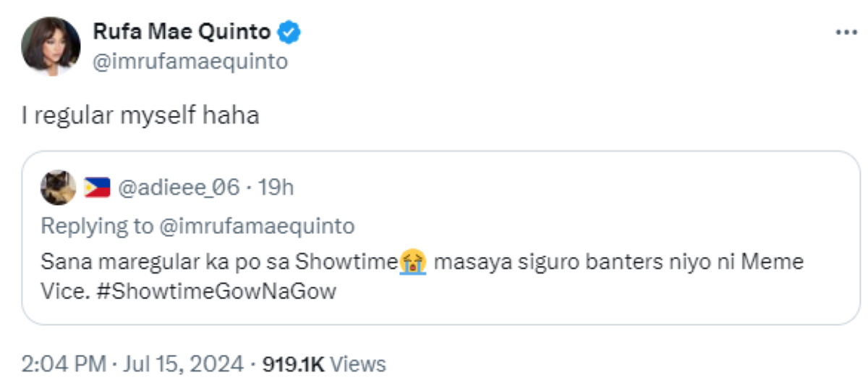
Task: Click the blue verified checkmark badge
Action: (x=289, y=33)
